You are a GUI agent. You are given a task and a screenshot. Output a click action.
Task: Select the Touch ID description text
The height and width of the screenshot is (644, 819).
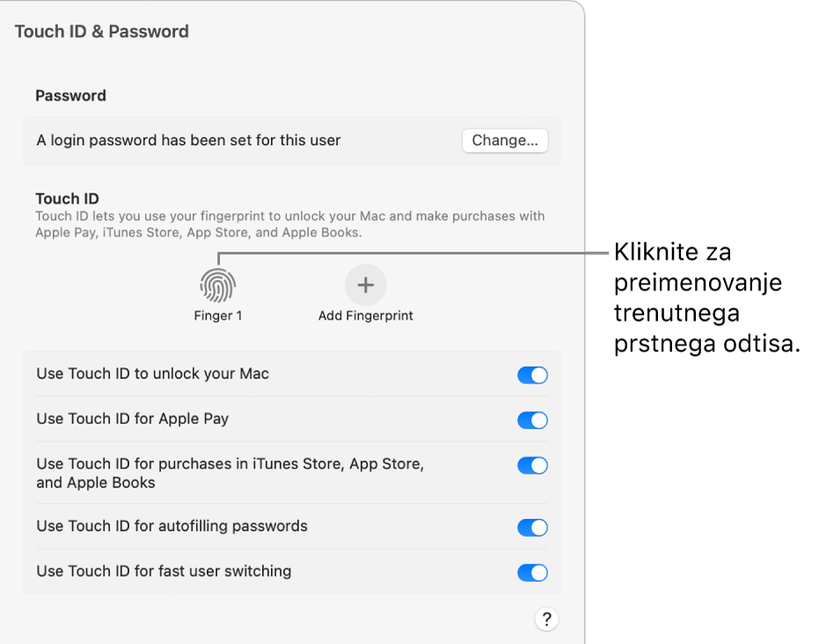coord(290,223)
